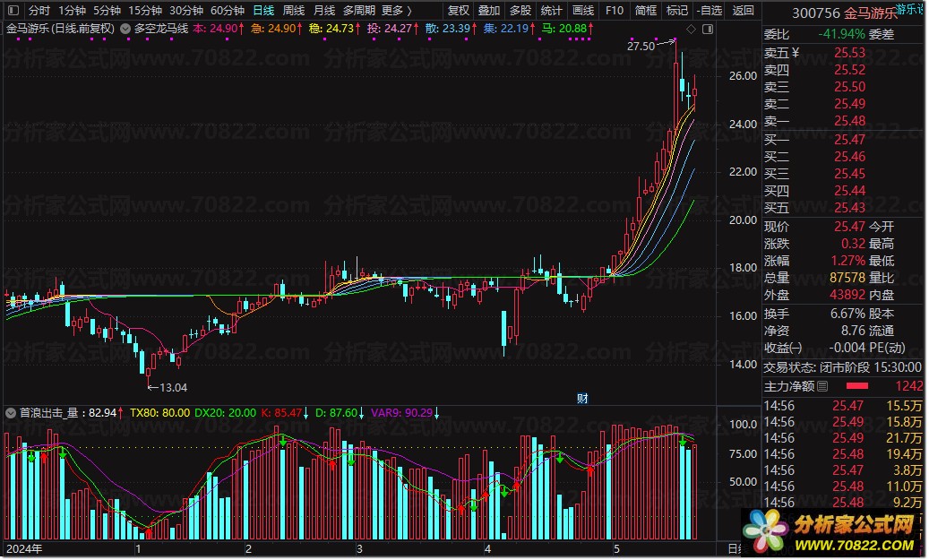Click the 26.00 price axis label
The height and width of the screenshot is (560, 929).
point(743,76)
